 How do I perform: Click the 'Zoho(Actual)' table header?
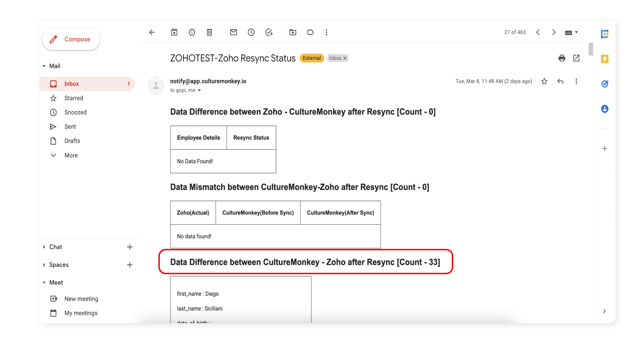click(x=193, y=213)
